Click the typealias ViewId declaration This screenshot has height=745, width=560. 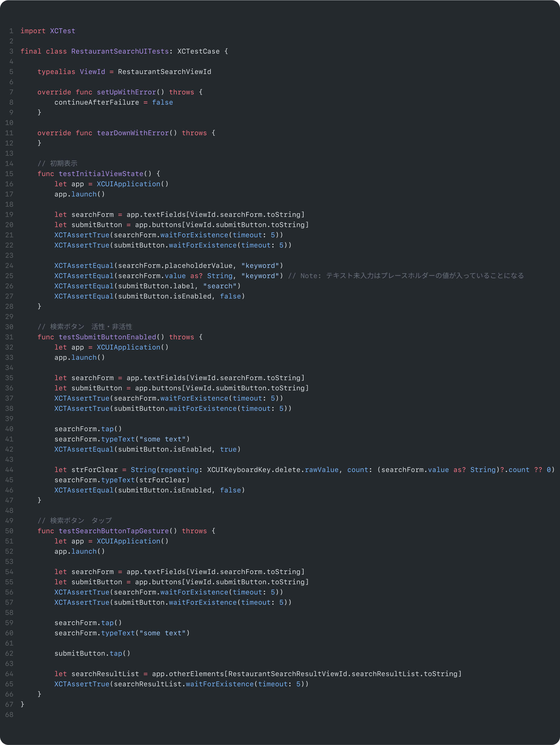[x=92, y=72]
